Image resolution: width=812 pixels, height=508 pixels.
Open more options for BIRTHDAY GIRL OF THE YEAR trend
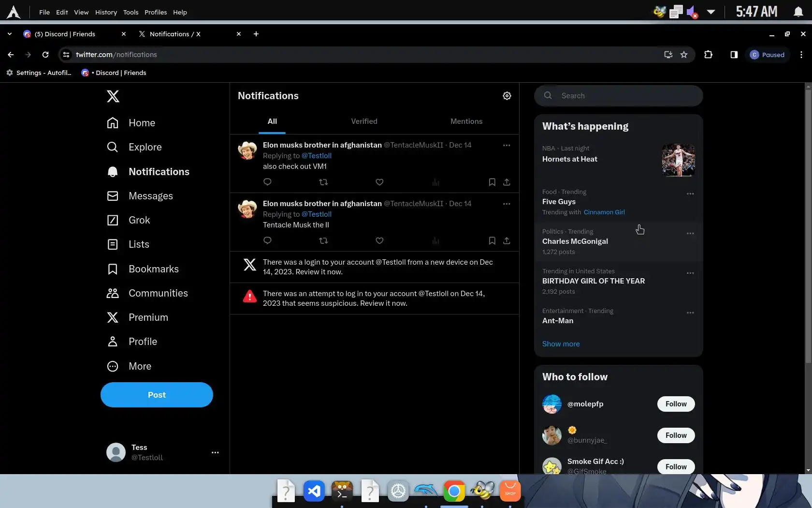[690, 273]
